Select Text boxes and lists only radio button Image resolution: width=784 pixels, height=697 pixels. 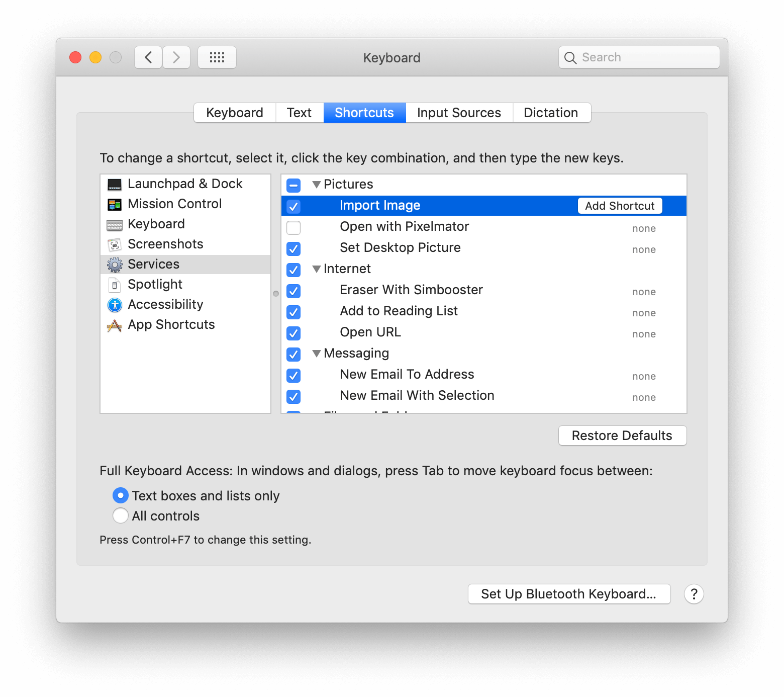coord(121,495)
